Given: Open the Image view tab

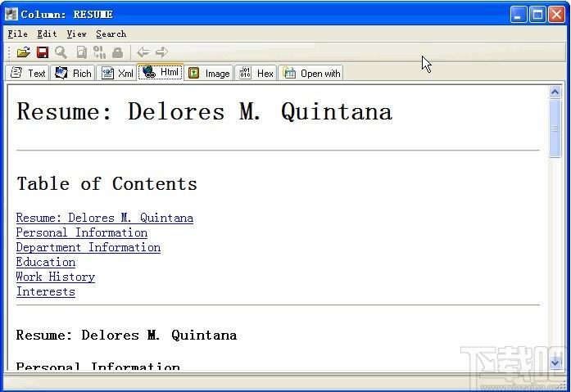Looking at the screenshot, I should coord(209,73).
